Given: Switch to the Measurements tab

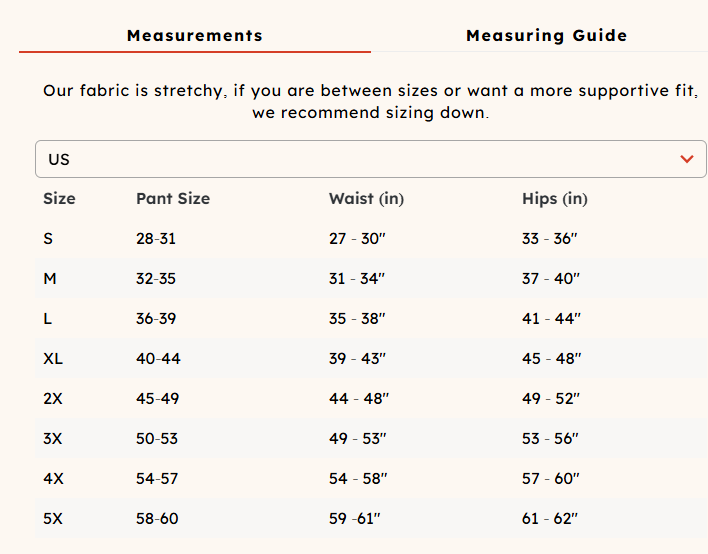Looking at the screenshot, I should [x=195, y=36].
